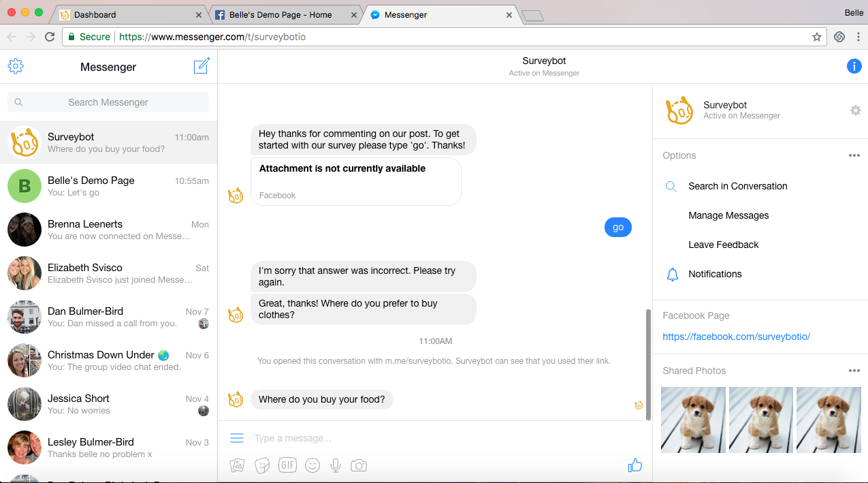Open the sticker picker
This screenshot has height=483, width=868.
262,465
